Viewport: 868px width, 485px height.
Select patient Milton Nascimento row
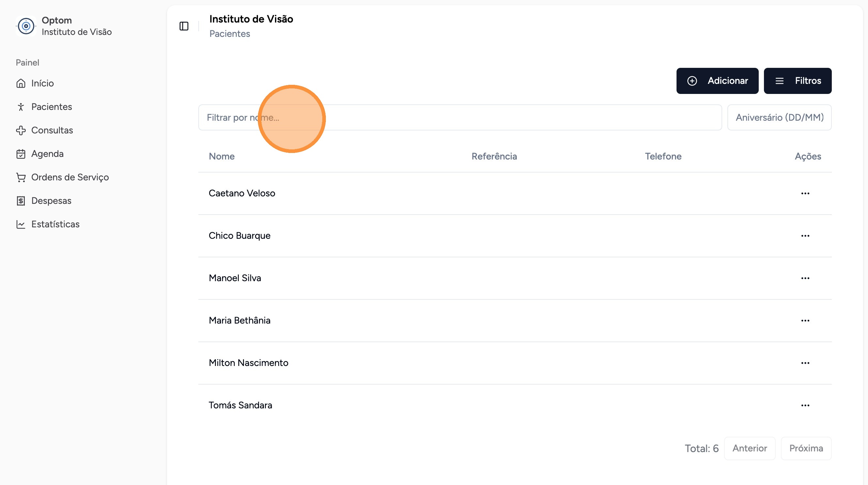pyautogui.click(x=248, y=363)
